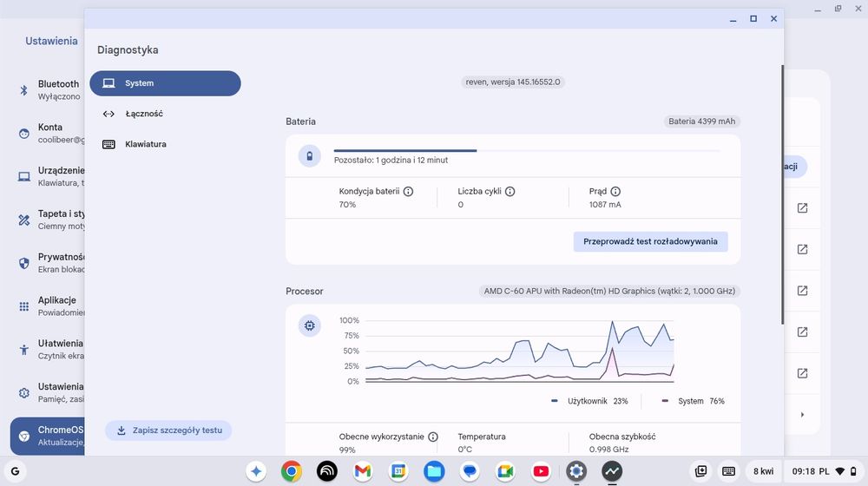Open Ustawienia systemowe sidebar item
The height and width of the screenshot is (486, 868).
(x=48, y=392)
